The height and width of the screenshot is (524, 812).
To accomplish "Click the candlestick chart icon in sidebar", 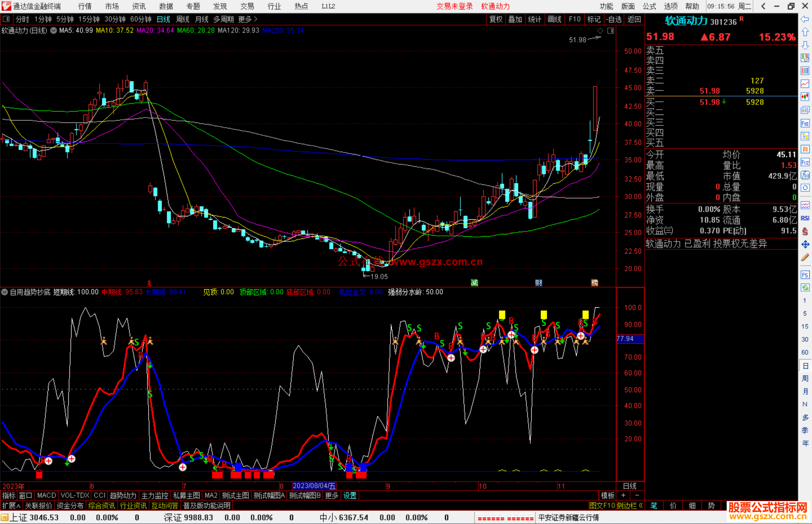I will [x=805, y=97].
